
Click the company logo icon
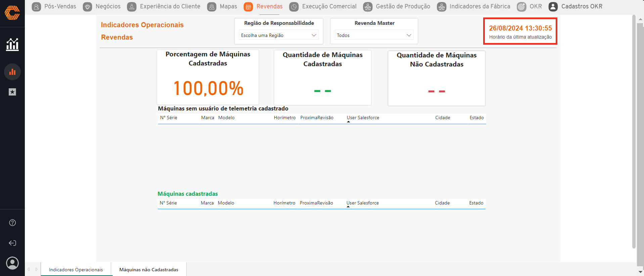[12, 13]
